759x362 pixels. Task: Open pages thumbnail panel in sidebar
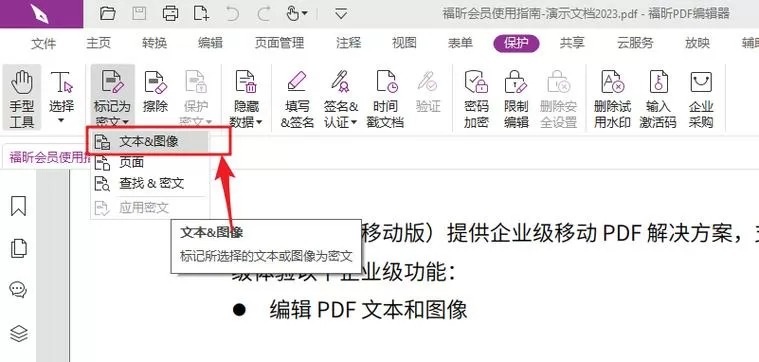point(18,248)
